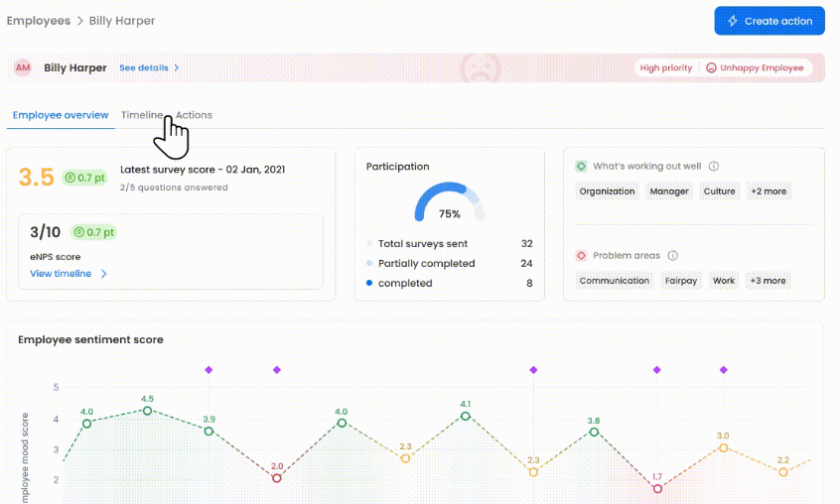Expand the +2 more working well tags
840x504 pixels.
768,191
